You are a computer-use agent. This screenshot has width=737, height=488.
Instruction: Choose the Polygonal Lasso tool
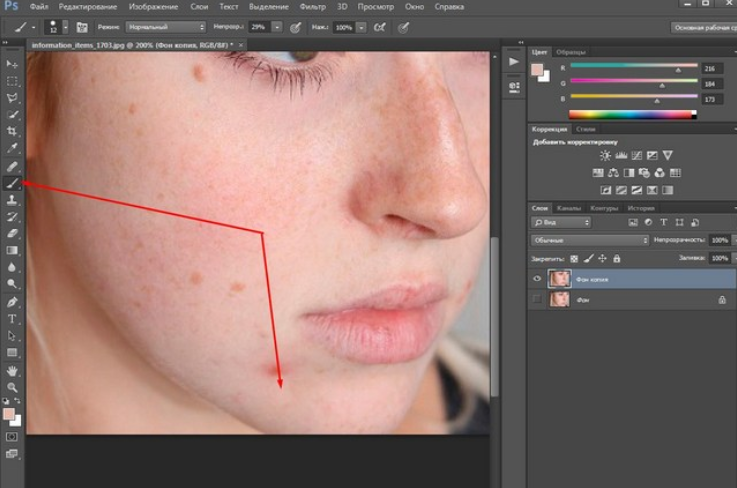pyautogui.click(x=12, y=98)
